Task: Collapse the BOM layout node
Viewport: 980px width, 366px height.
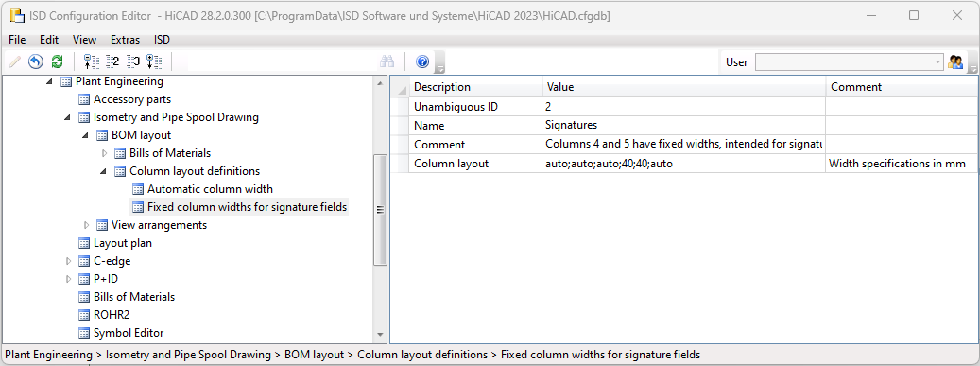Action: click(86, 135)
